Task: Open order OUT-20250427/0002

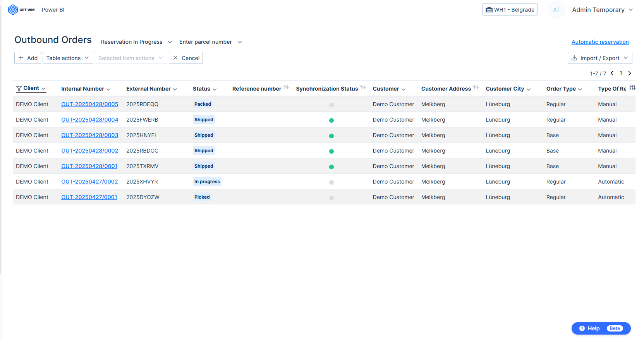Action: 89,182
